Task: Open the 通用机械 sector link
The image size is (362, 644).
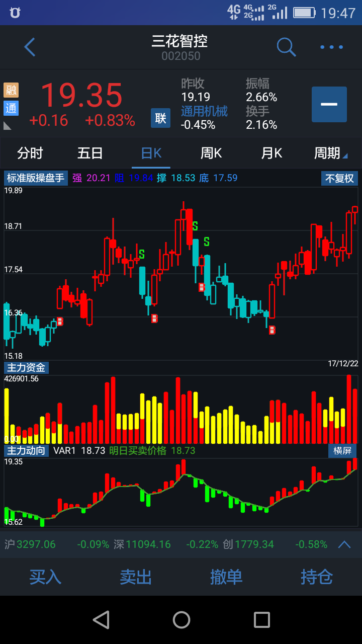Action: (204, 111)
